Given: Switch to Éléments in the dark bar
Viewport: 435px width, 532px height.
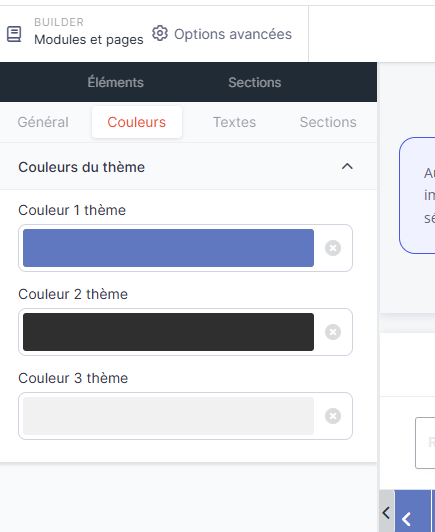Looking at the screenshot, I should [116, 82].
